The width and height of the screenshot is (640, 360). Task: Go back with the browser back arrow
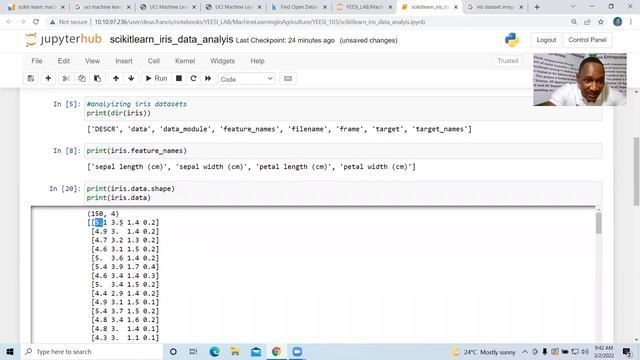[9, 22]
